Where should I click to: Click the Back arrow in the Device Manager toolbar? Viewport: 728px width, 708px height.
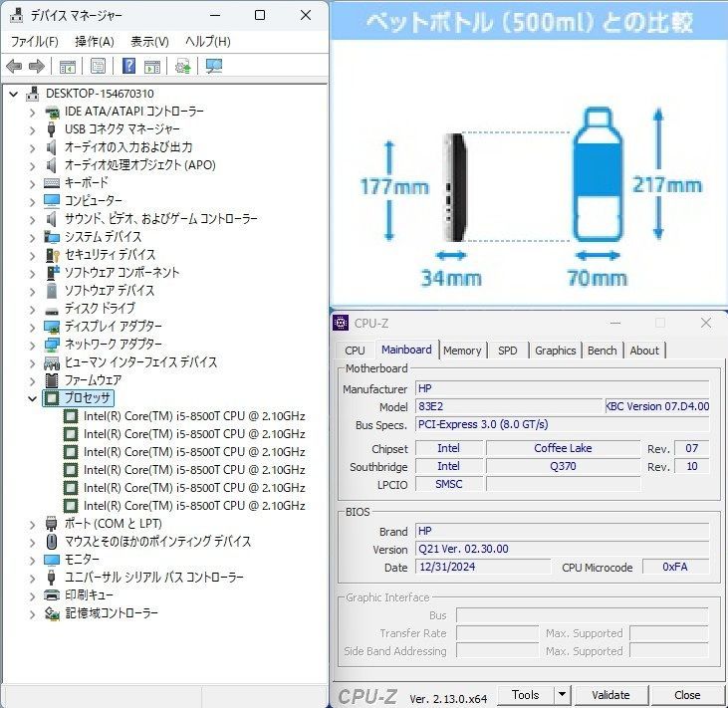pos(14,67)
